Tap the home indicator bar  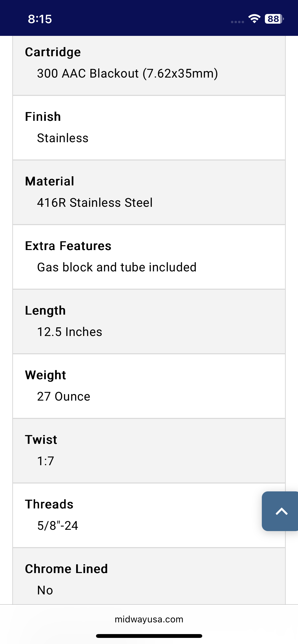pyautogui.click(x=149, y=636)
